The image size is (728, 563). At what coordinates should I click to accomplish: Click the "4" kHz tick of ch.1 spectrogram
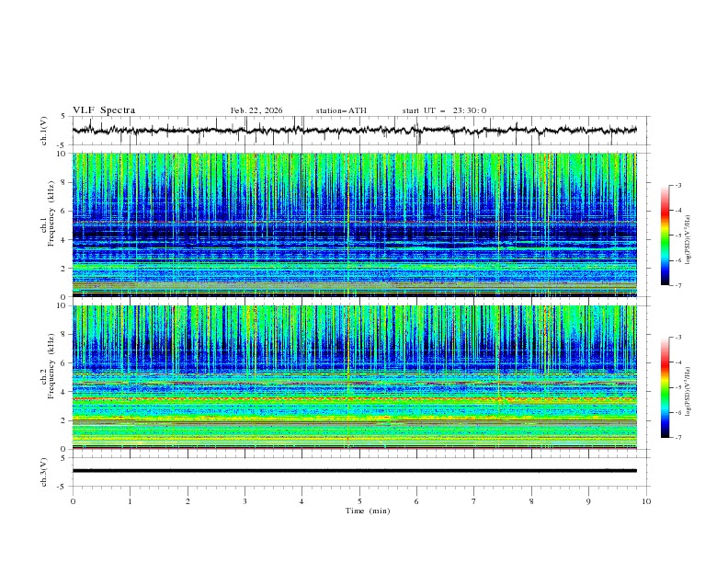64,240
